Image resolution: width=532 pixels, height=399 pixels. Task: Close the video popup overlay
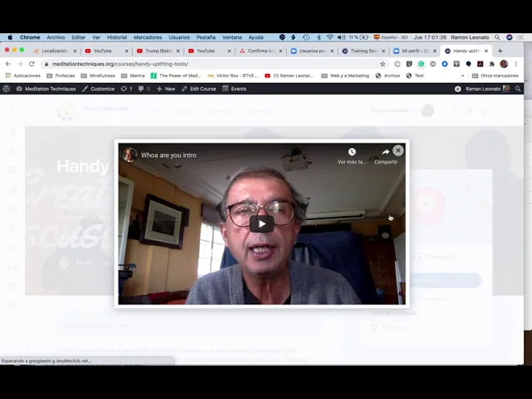(398, 150)
